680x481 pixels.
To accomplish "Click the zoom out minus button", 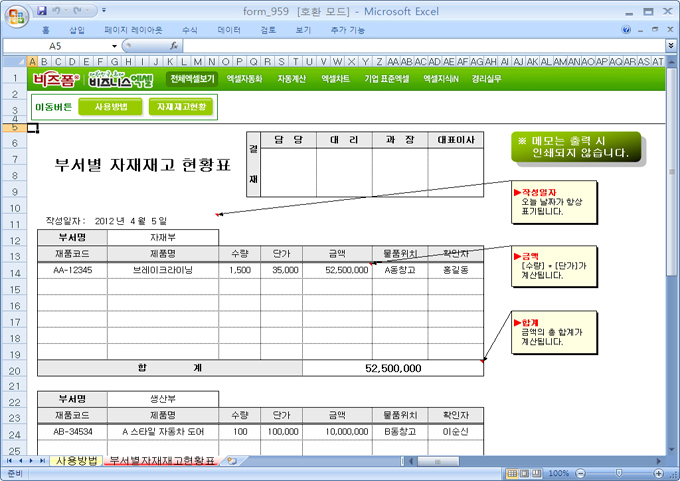I will (580, 473).
